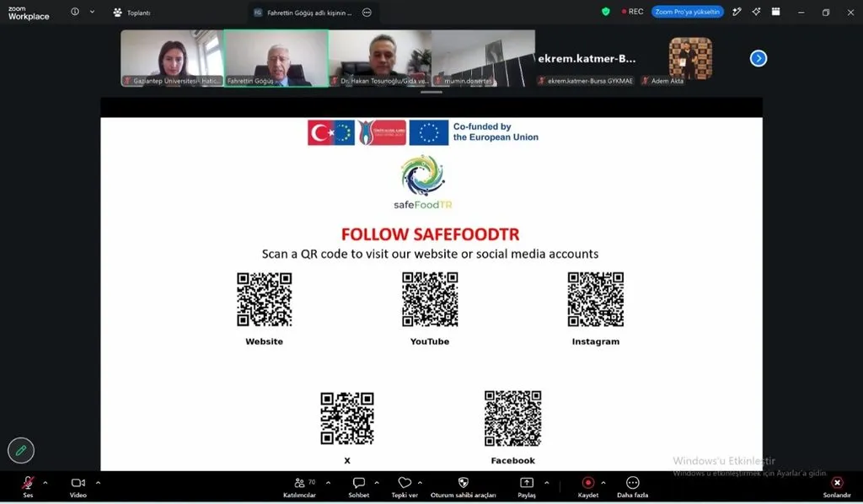Viewport: 863px width, 504px height.
Task: Click the safeFoodTR logo on slide
Action: coord(423,182)
